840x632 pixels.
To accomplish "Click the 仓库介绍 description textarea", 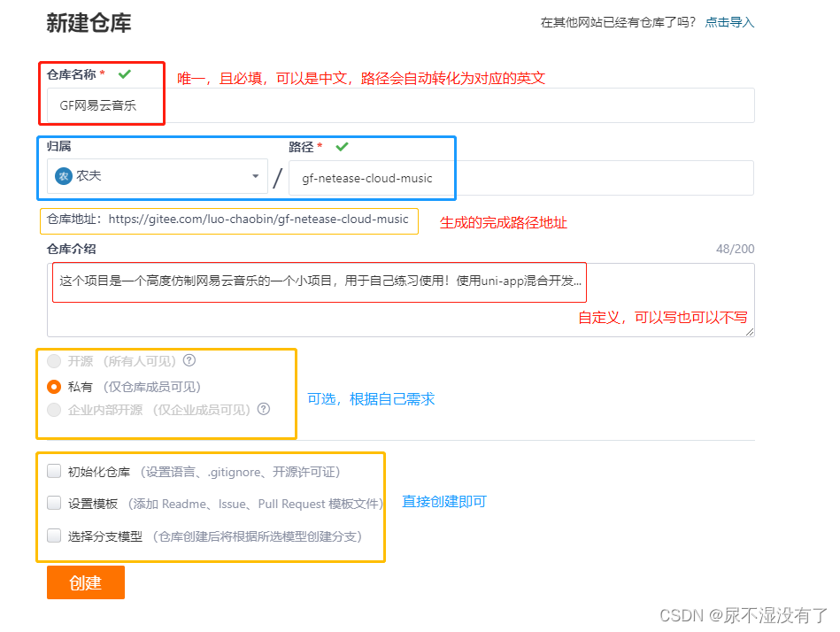I will [x=401, y=300].
